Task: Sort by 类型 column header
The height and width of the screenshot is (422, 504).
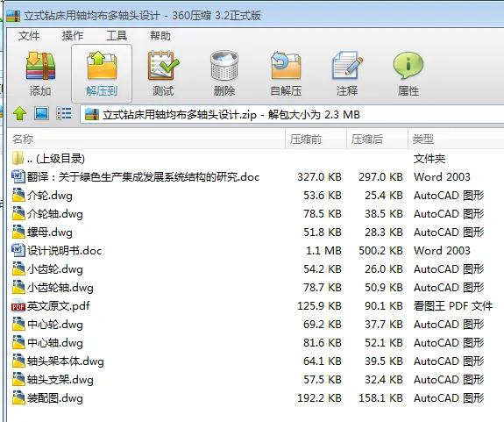Action: (x=456, y=139)
